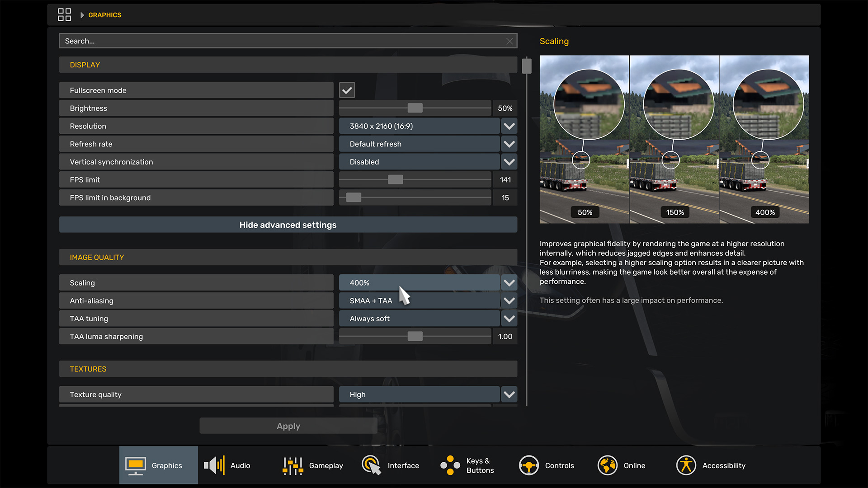This screenshot has width=868, height=488.
Task: Clear search with the X button
Action: point(509,41)
